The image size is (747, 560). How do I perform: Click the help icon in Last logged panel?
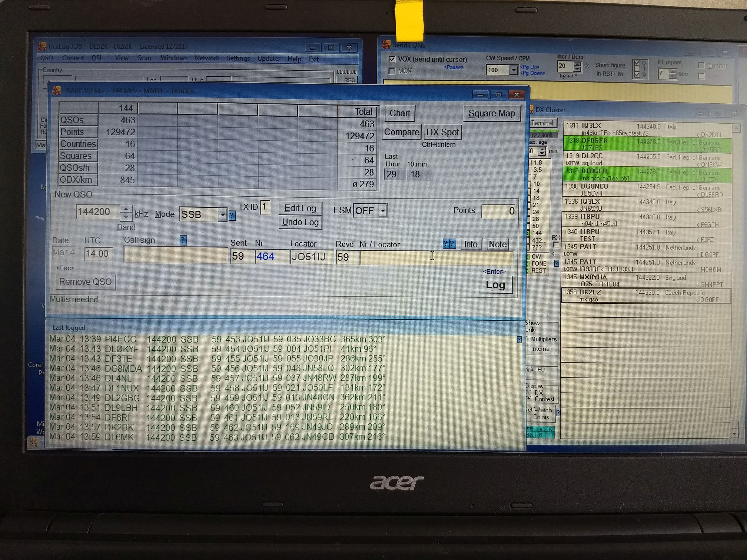[519, 339]
